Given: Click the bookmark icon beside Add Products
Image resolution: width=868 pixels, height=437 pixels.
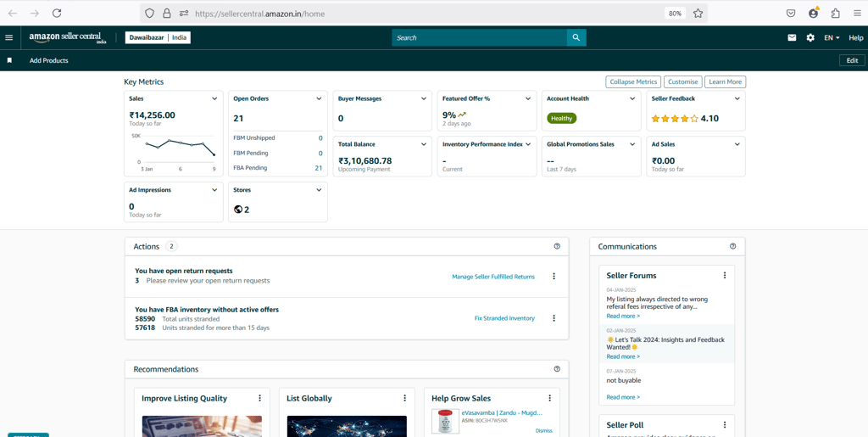Looking at the screenshot, I should click(9, 60).
